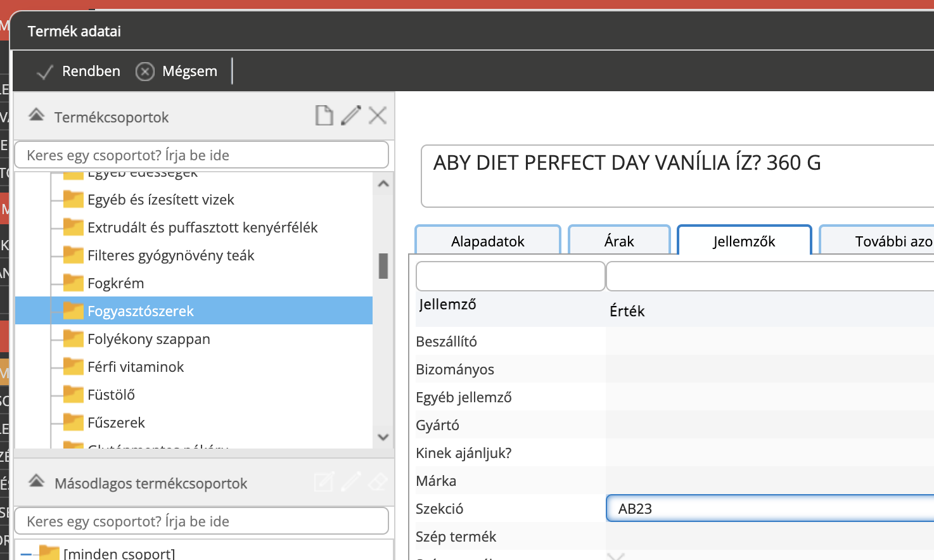This screenshot has width=934, height=560.
Task: Click the Jellemző filter input box
Action: click(x=510, y=277)
